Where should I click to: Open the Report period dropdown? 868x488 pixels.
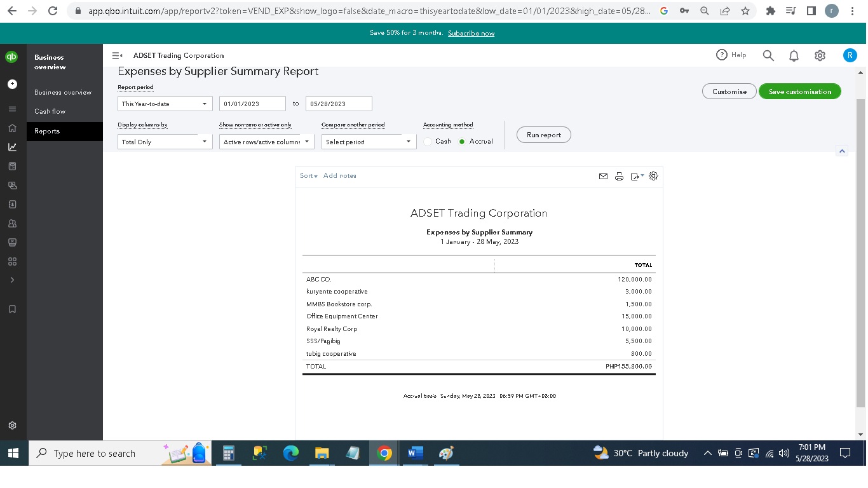pyautogui.click(x=165, y=104)
